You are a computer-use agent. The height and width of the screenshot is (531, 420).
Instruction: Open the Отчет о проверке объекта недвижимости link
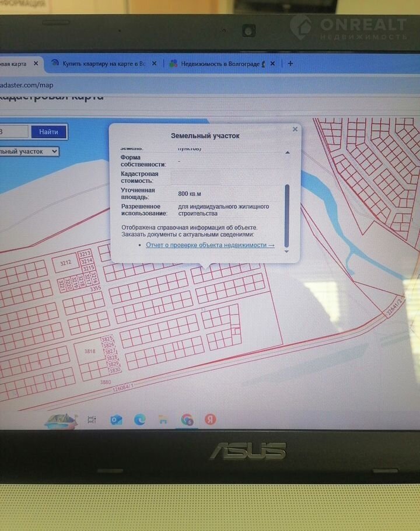209,245
